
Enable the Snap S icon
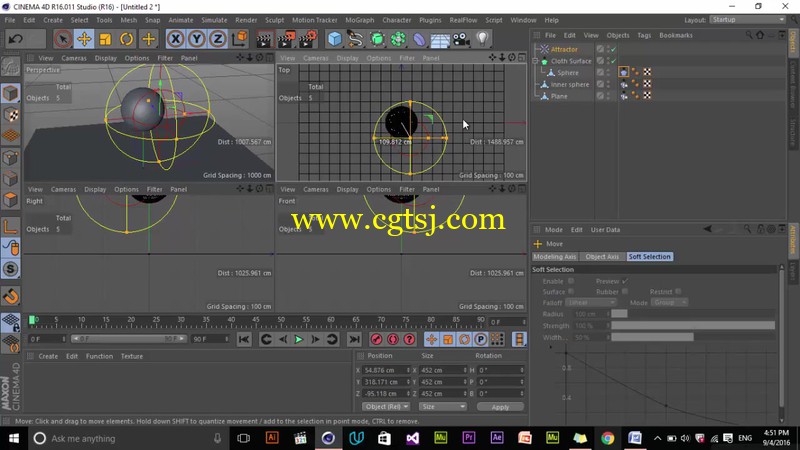(11, 269)
